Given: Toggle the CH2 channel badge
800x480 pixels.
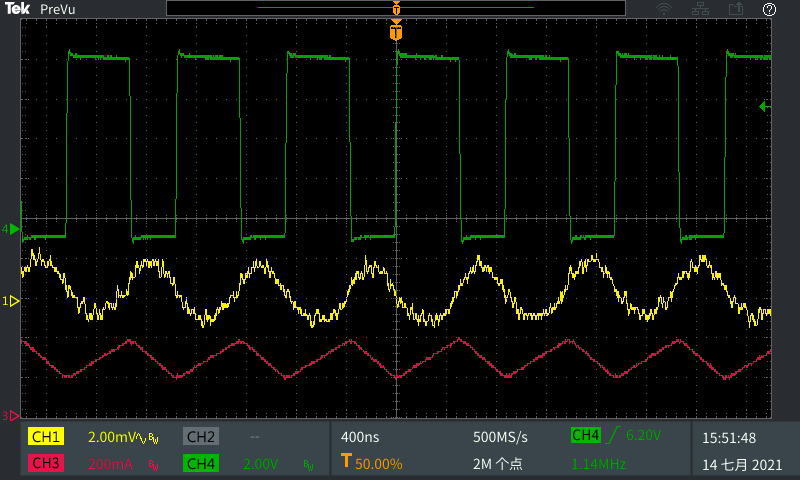Looking at the screenshot, I should click(200, 437).
